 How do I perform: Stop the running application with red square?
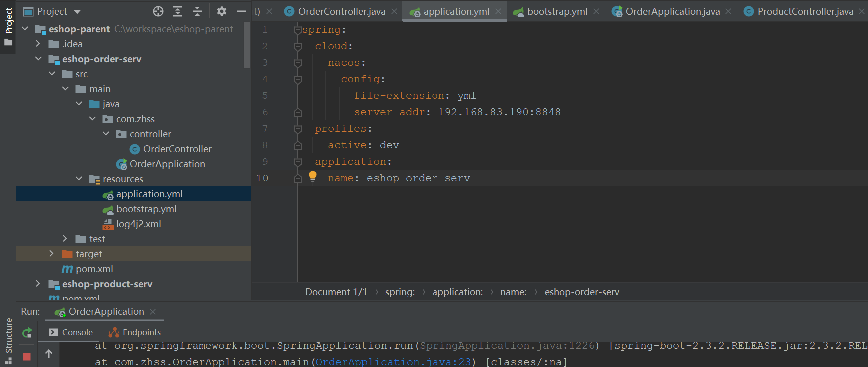[27, 356]
